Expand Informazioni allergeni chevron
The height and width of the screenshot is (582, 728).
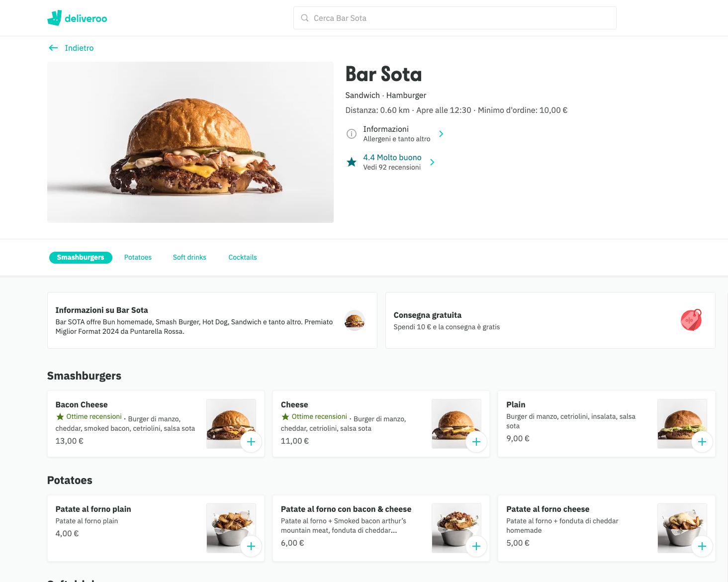(x=441, y=134)
